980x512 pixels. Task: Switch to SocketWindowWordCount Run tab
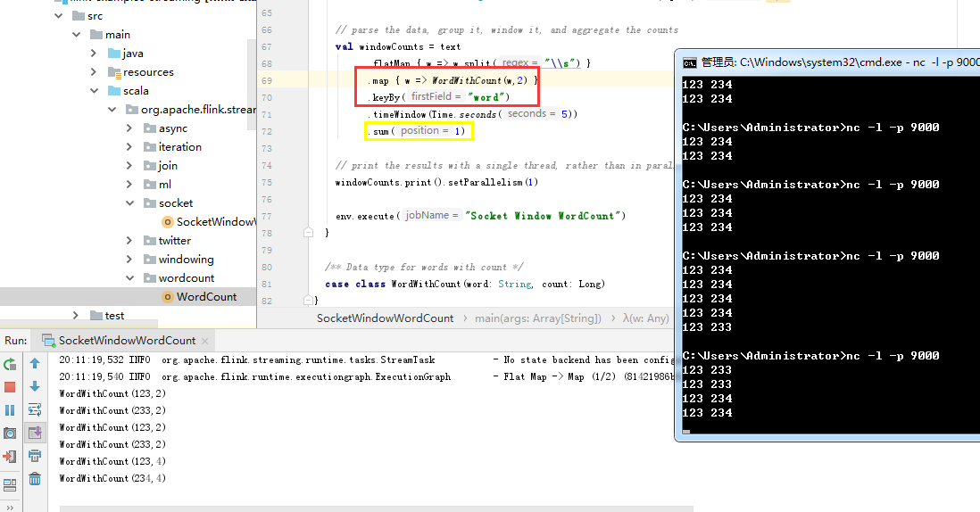tap(127, 341)
